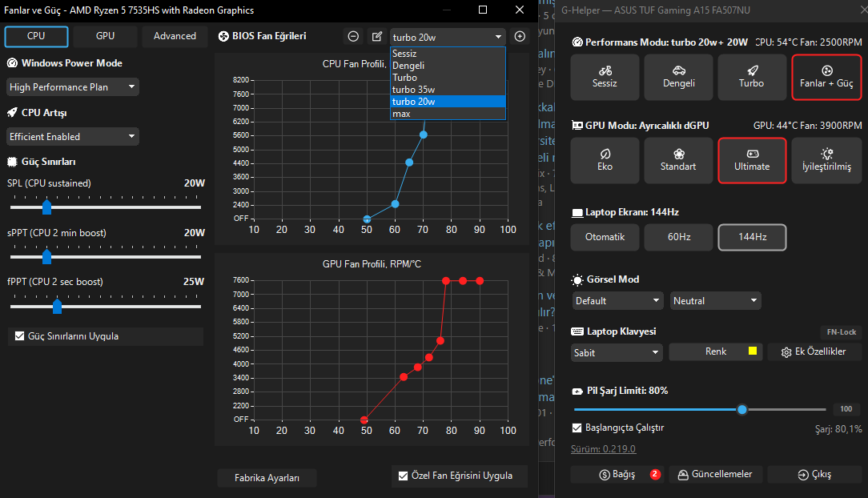The image size is (868, 498).
Task: Open the Default visual mode dropdown
Action: coord(617,301)
